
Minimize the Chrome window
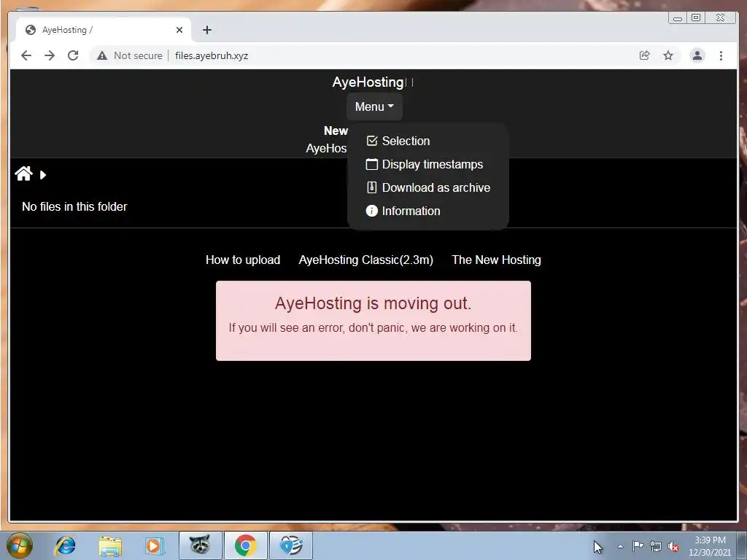[678, 18]
